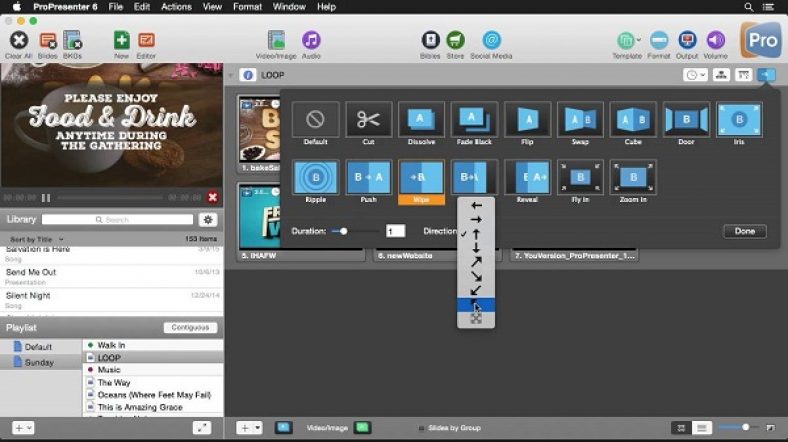Open the Social Media tool
788x442 pixels.
click(x=491, y=42)
